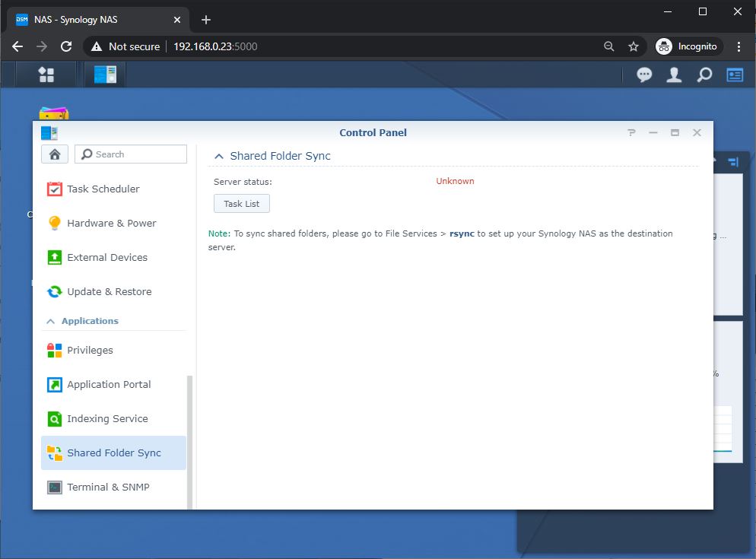Open the DSM notifications speech bubble
The image size is (756, 559).
644,75
